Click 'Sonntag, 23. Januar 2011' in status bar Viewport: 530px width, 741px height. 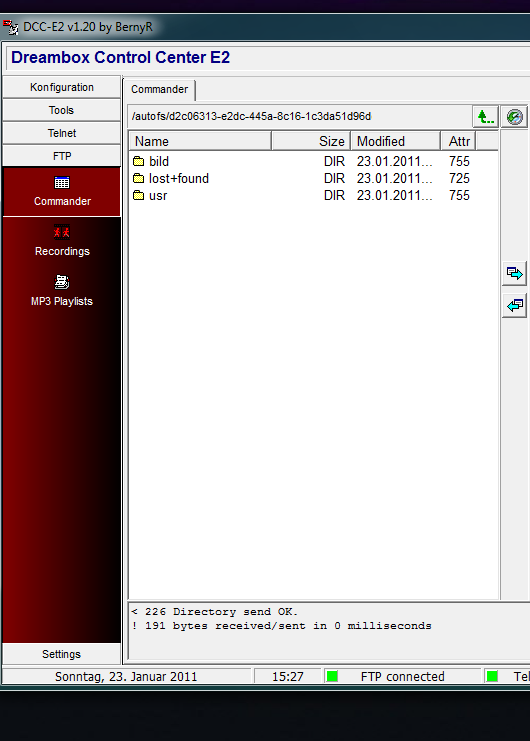click(126, 676)
